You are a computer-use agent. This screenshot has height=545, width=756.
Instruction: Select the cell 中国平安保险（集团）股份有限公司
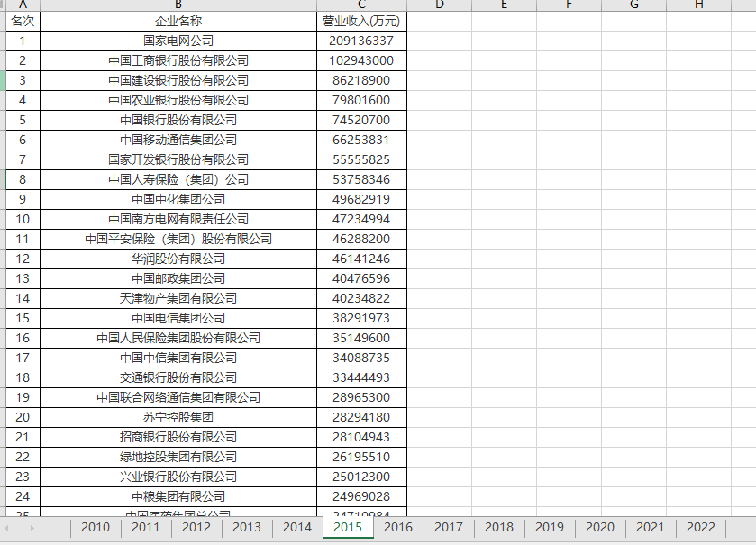click(x=178, y=239)
